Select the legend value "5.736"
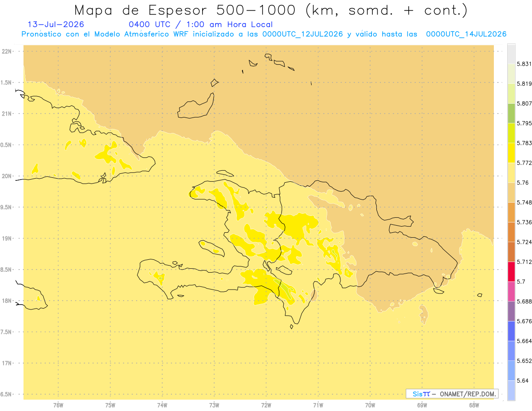Viewport: 532px width, 411px height. 524,222
